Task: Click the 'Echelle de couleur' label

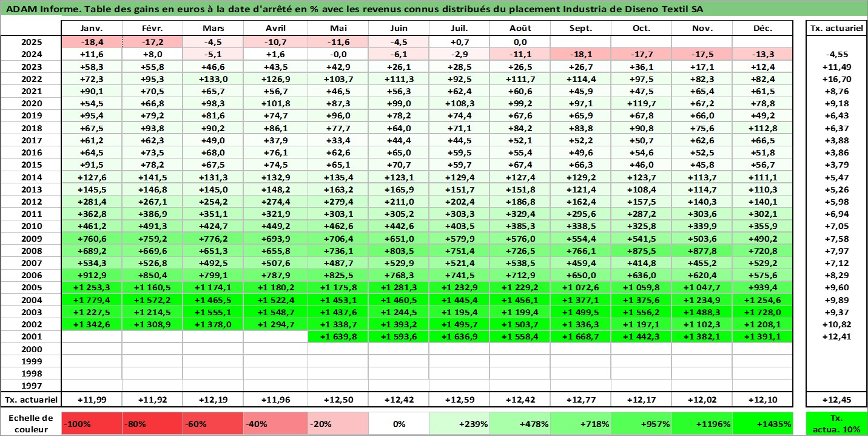Action: (x=31, y=424)
